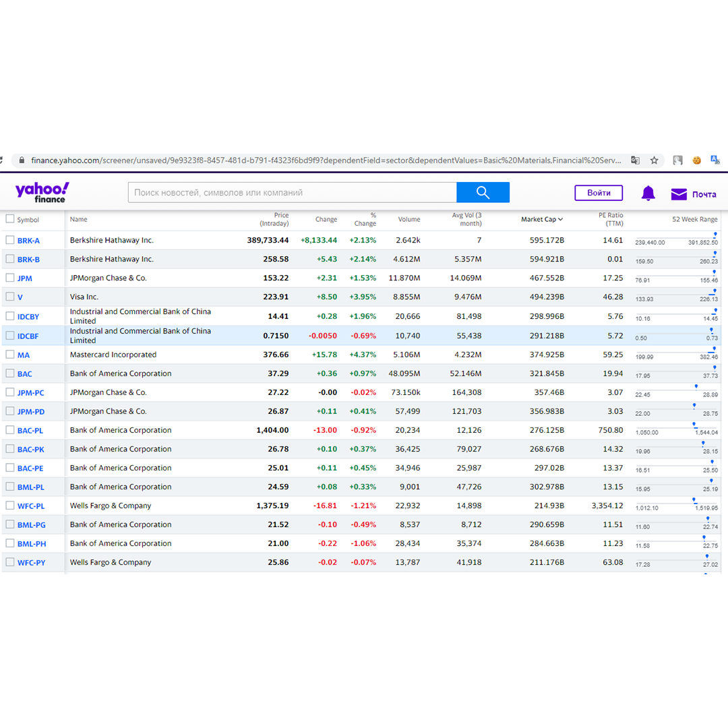Sort by Name column header

[78, 219]
